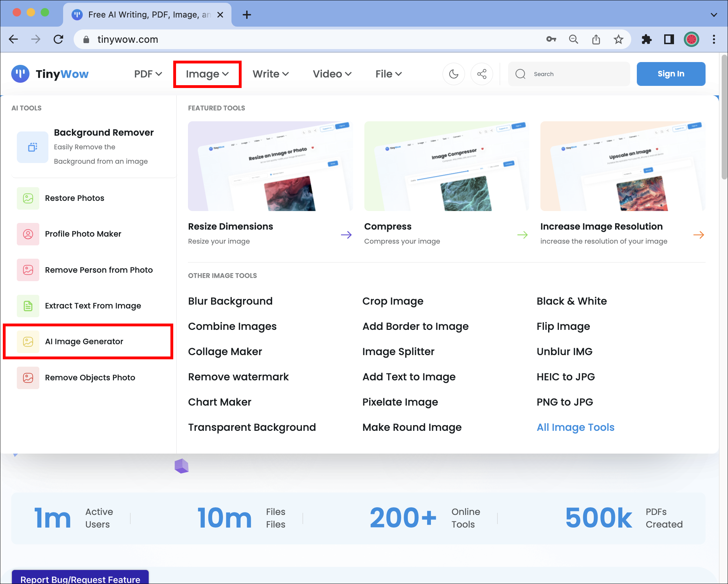This screenshot has width=728, height=584.
Task: Open the File menu in navigation bar
Action: (x=389, y=74)
